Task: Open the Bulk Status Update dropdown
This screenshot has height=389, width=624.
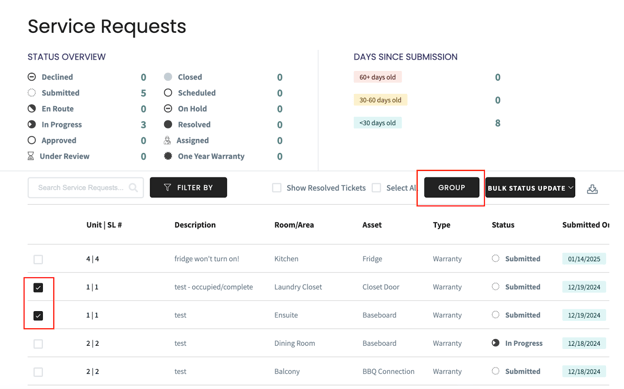Action: [x=530, y=188]
